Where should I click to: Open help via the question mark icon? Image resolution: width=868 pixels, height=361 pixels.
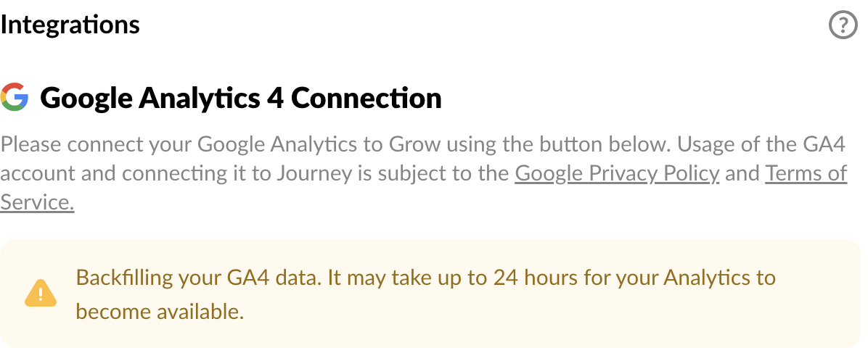(x=843, y=26)
